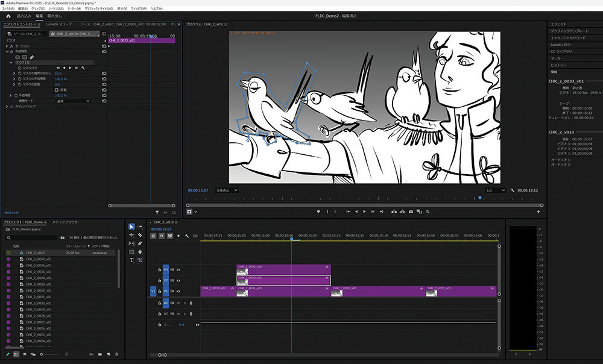Open the クリップ menu
603x364 pixels.
tap(37, 8)
